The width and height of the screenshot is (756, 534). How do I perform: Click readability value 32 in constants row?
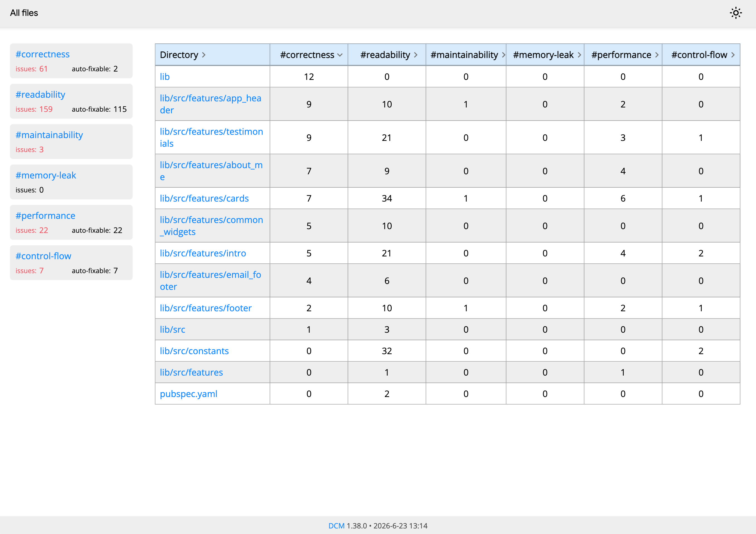pos(387,351)
